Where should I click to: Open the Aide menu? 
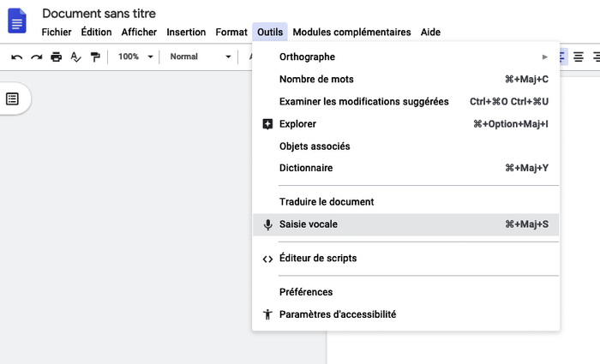(430, 33)
